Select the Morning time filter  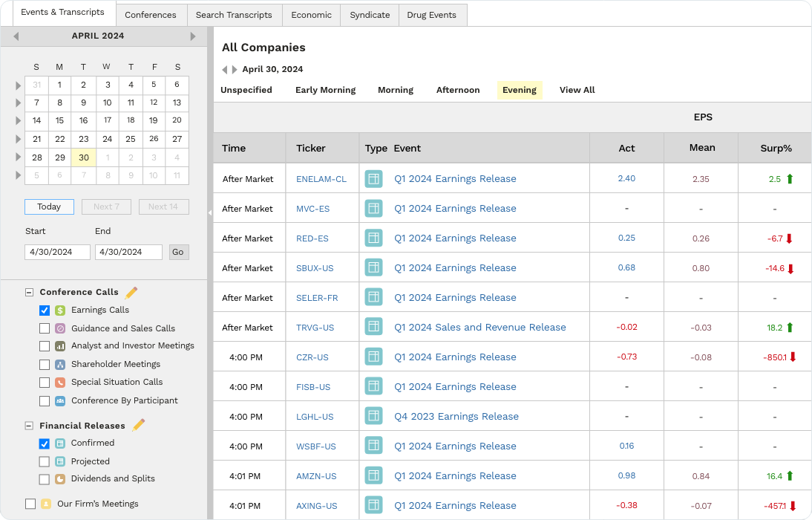click(x=396, y=90)
